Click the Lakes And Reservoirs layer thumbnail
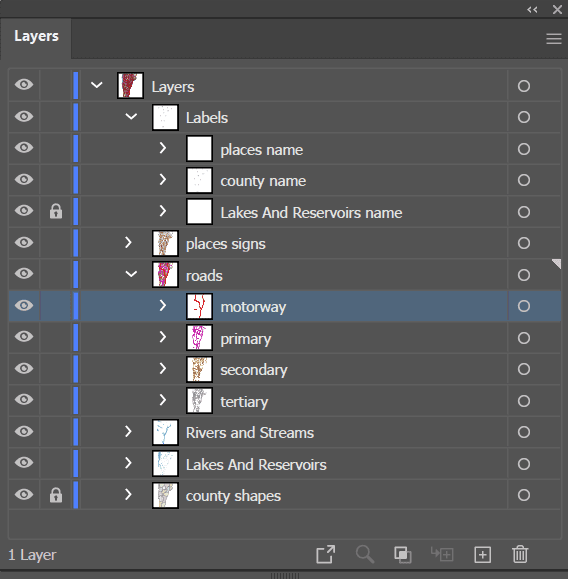Image resolution: width=568 pixels, height=579 pixels. 165,463
